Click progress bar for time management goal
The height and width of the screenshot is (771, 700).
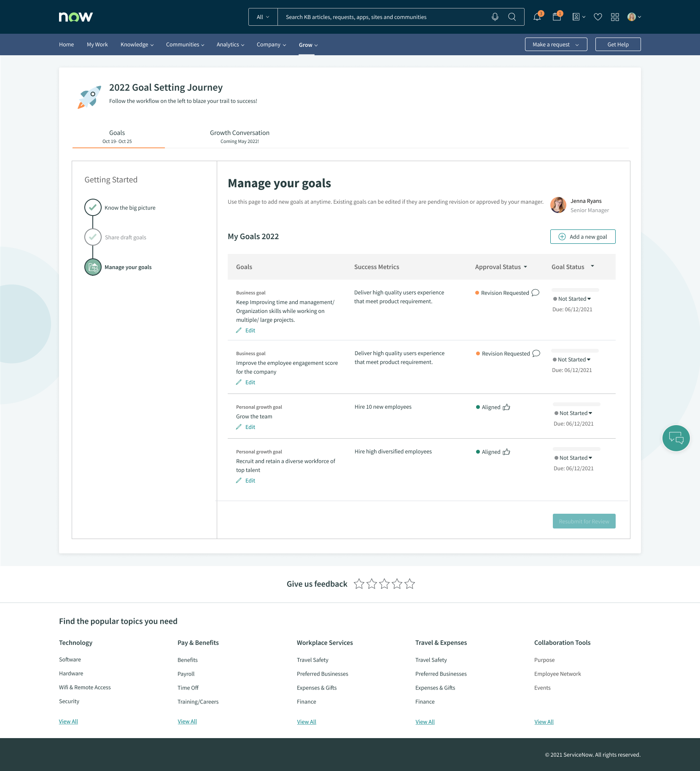[575, 290]
